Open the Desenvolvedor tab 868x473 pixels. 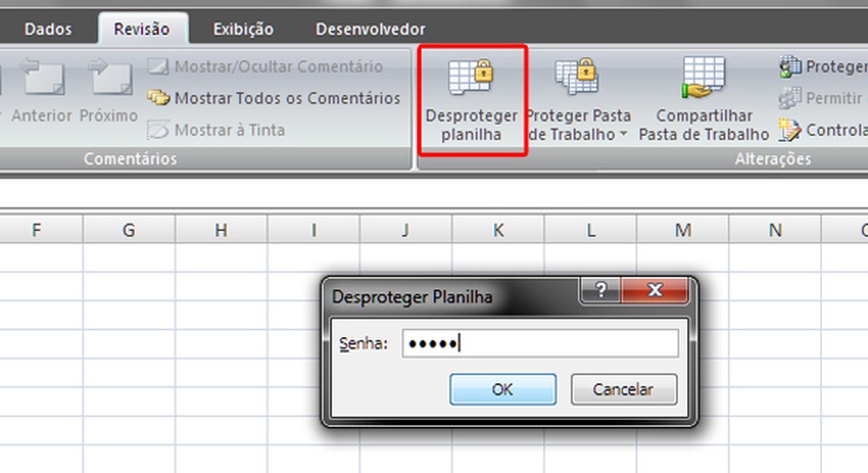(x=370, y=29)
